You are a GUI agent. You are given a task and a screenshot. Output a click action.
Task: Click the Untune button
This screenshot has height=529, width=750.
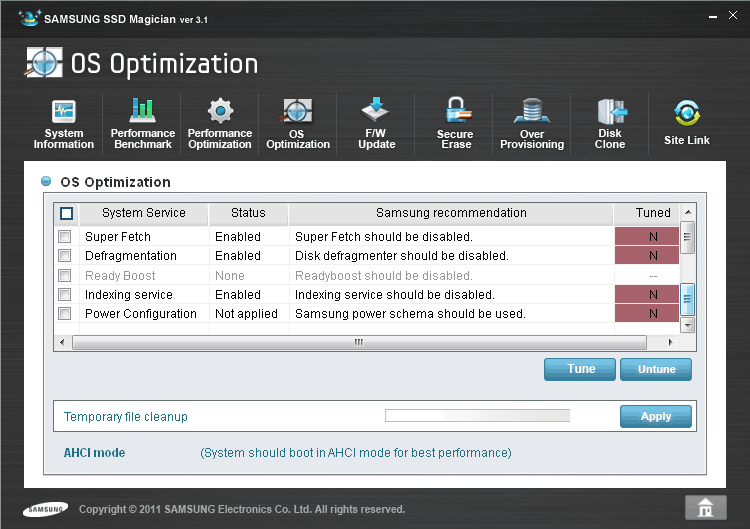[656, 369]
